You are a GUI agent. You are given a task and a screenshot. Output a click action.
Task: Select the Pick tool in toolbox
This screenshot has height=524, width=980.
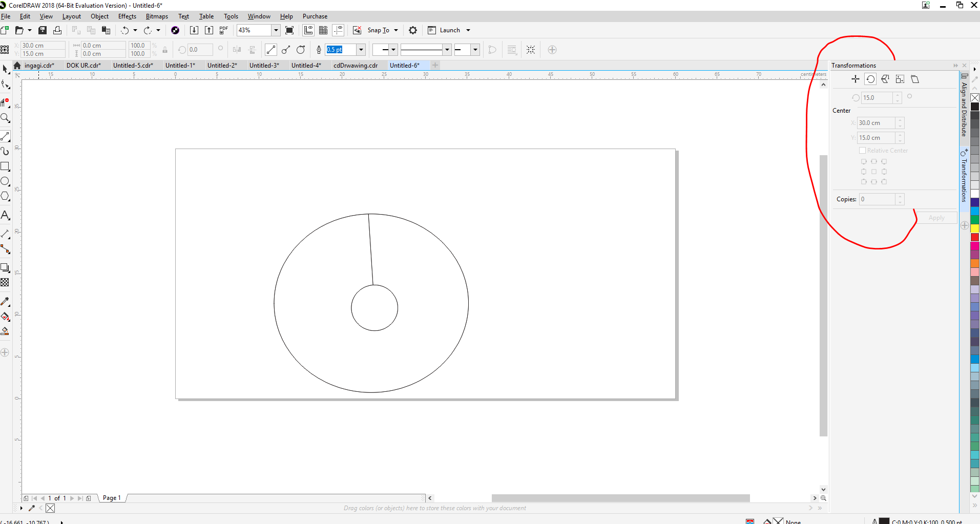[6, 69]
